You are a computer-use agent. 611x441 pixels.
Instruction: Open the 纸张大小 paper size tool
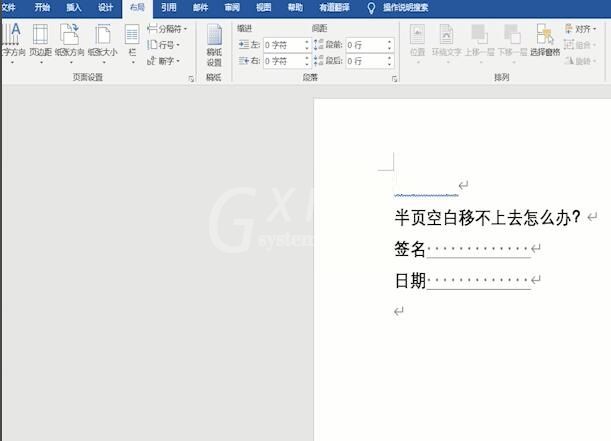click(102, 43)
